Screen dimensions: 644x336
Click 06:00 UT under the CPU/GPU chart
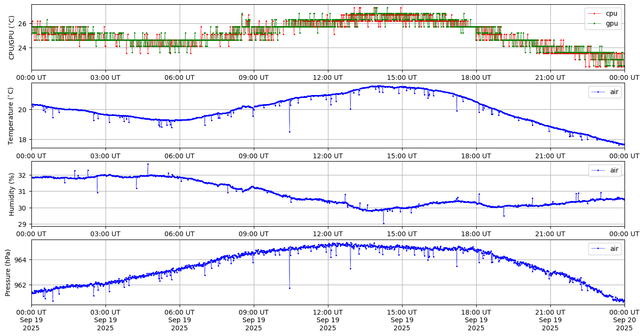(180, 77)
